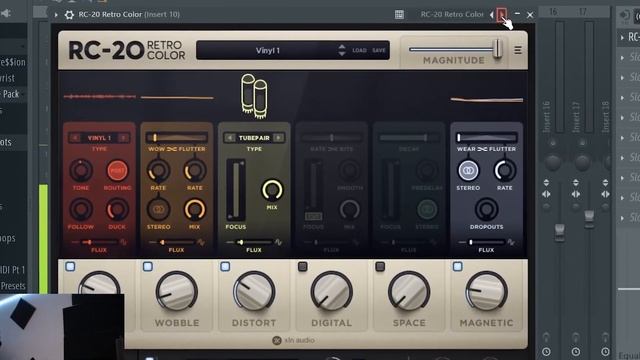Open the plugin settings gear icon

(x=69, y=15)
